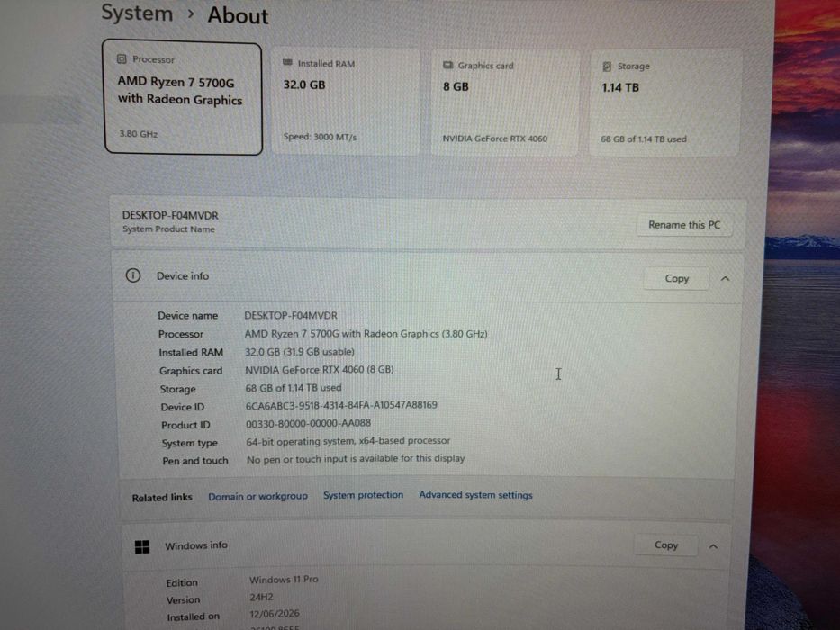Click System type value 64-bit operating system
The width and height of the screenshot is (840, 630).
pyautogui.click(x=348, y=441)
